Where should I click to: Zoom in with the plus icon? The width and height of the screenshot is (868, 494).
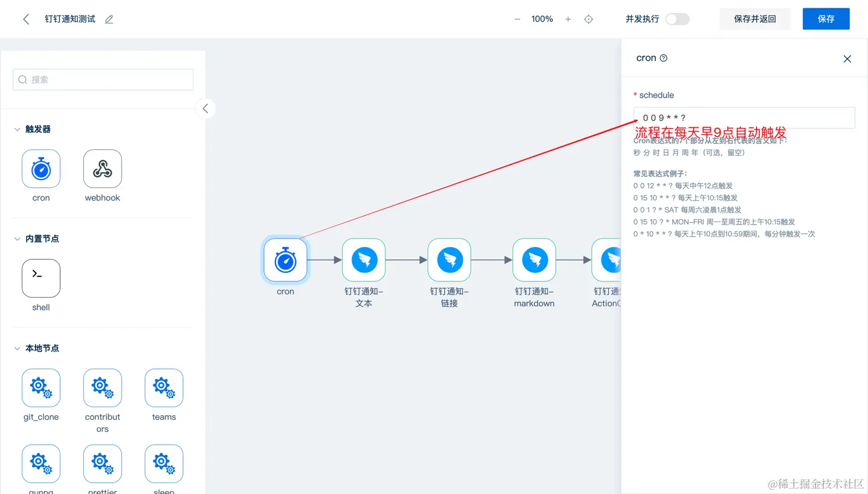tap(568, 19)
